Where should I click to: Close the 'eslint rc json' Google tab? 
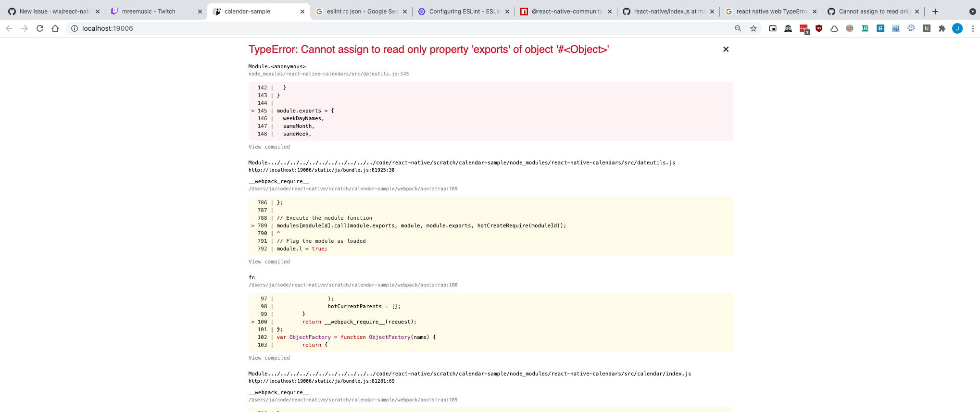click(405, 12)
